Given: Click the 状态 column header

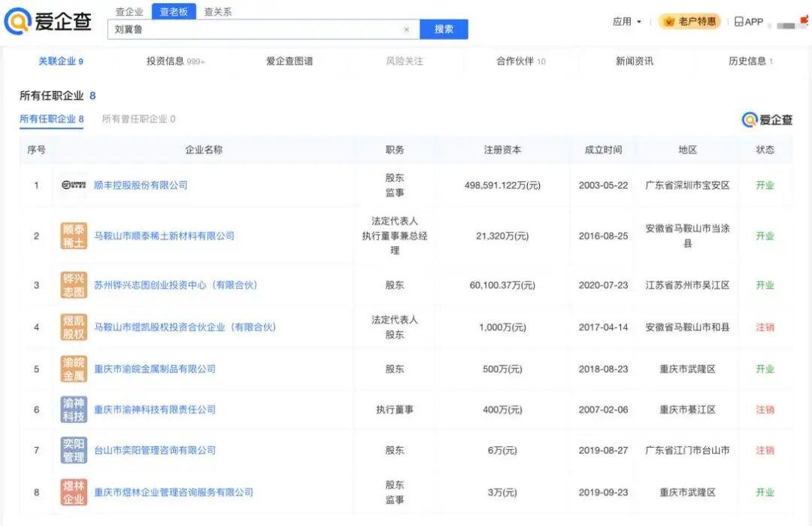Looking at the screenshot, I should click(x=765, y=150).
